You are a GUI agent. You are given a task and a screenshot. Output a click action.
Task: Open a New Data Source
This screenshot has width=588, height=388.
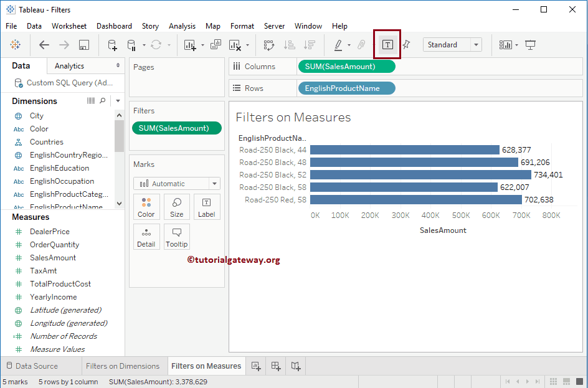pyautogui.click(x=111, y=44)
